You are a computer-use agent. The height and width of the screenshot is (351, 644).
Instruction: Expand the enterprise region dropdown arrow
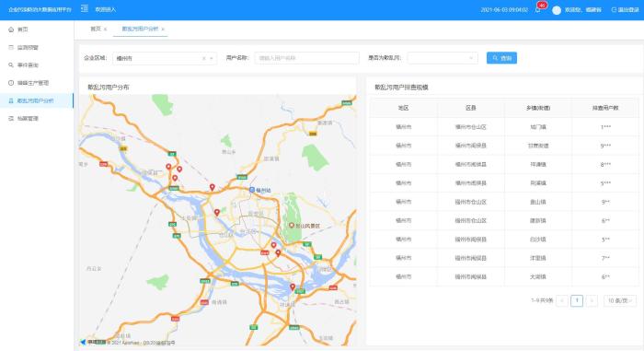(x=211, y=58)
